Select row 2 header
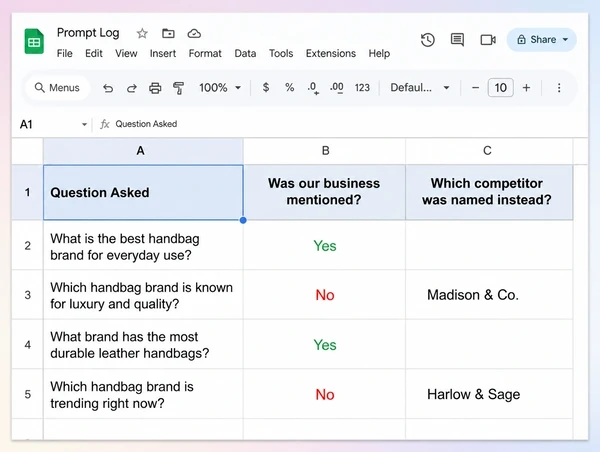The height and width of the screenshot is (452, 600). pos(28,245)
